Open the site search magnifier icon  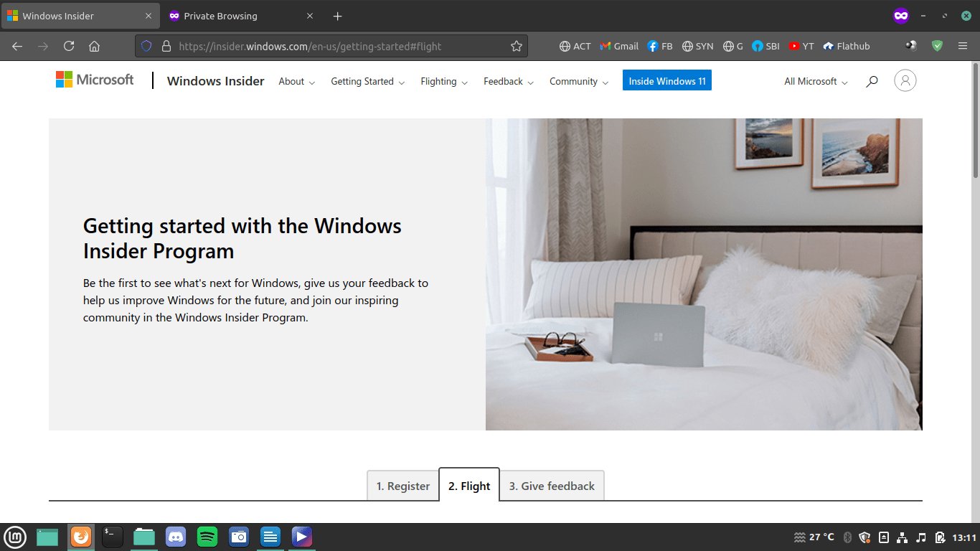coord(872,82)
